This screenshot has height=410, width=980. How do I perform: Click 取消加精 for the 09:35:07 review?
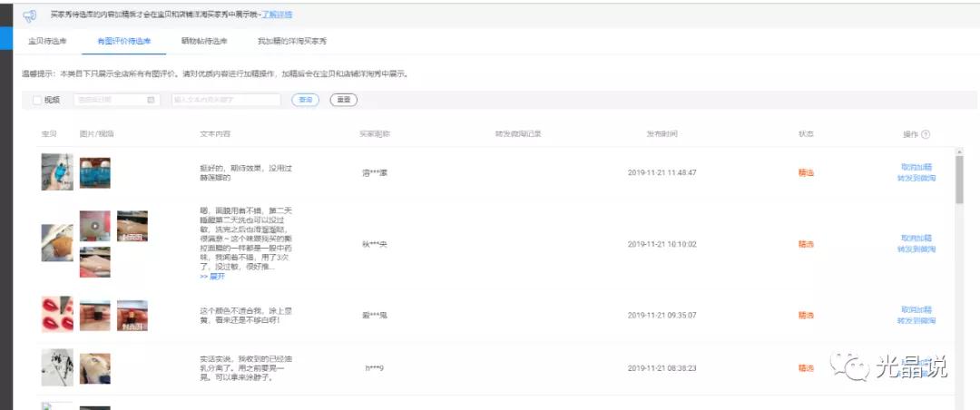[916, 309]
